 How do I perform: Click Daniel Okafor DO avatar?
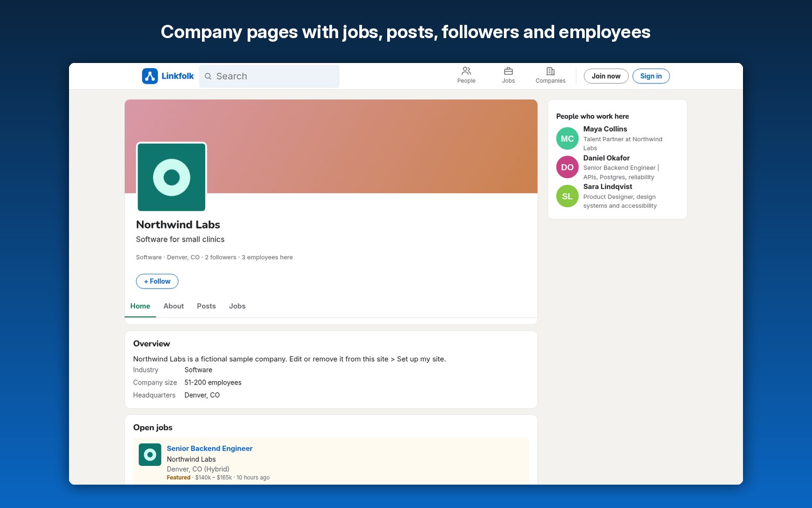(x=567, y=167)
